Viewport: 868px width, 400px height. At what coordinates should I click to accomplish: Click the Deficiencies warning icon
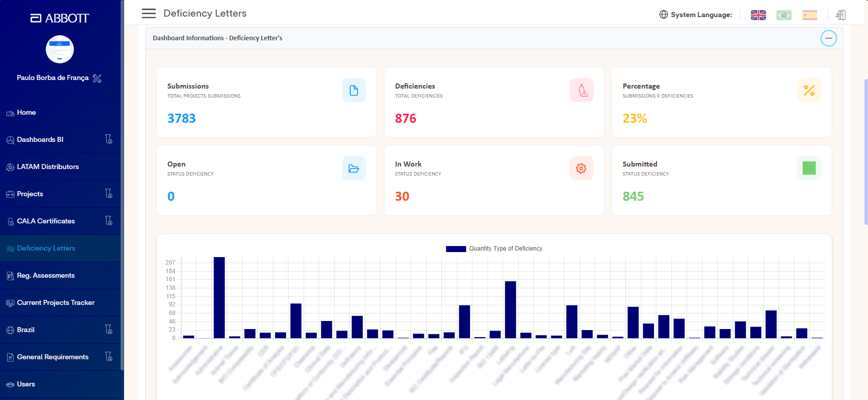coord(582,90)
